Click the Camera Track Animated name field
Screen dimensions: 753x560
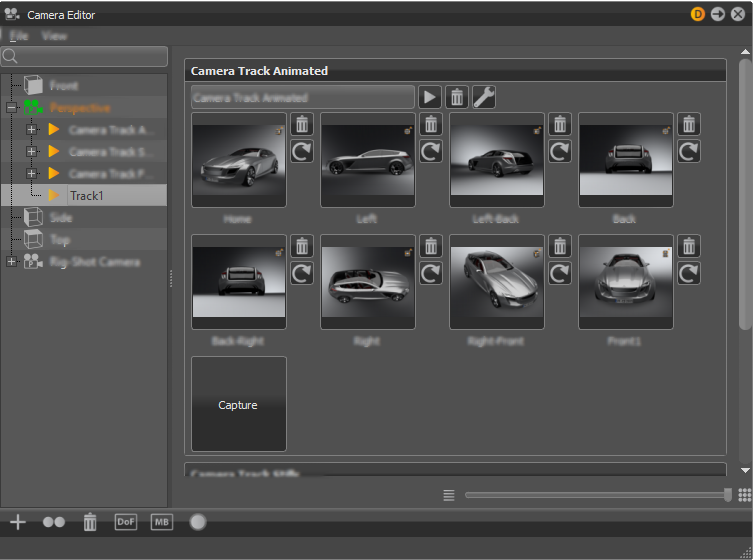tap(303, 97)
